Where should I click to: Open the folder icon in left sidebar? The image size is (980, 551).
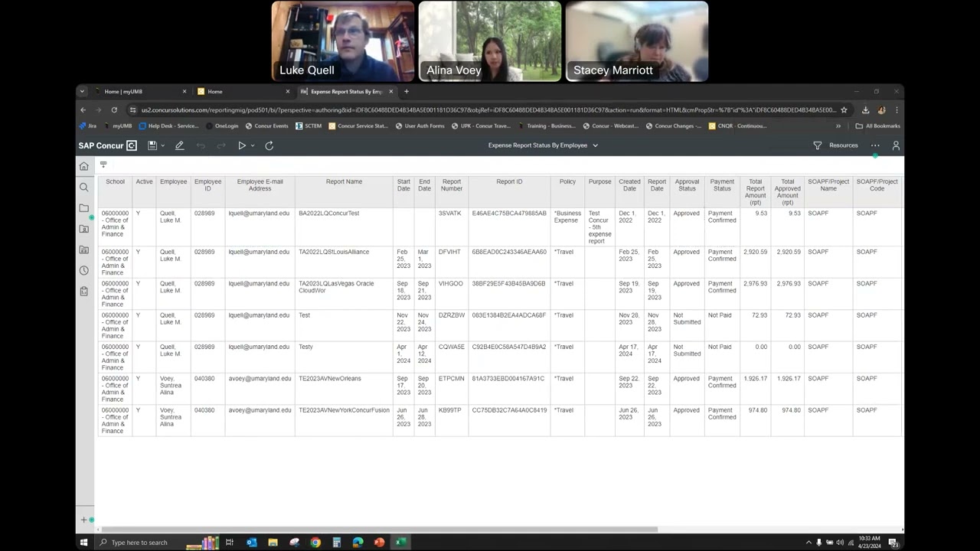[83, 208]
